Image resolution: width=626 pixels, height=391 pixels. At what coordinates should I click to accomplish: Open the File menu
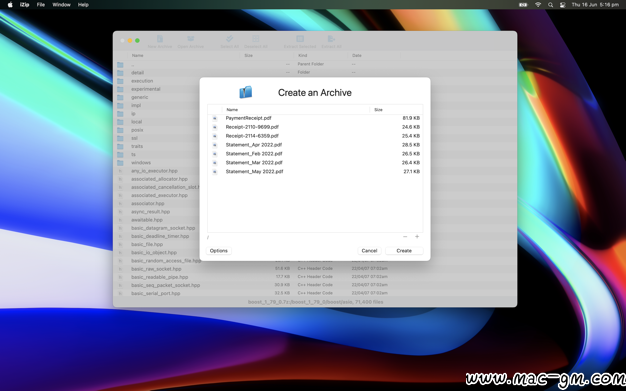(x=41, y=5)
